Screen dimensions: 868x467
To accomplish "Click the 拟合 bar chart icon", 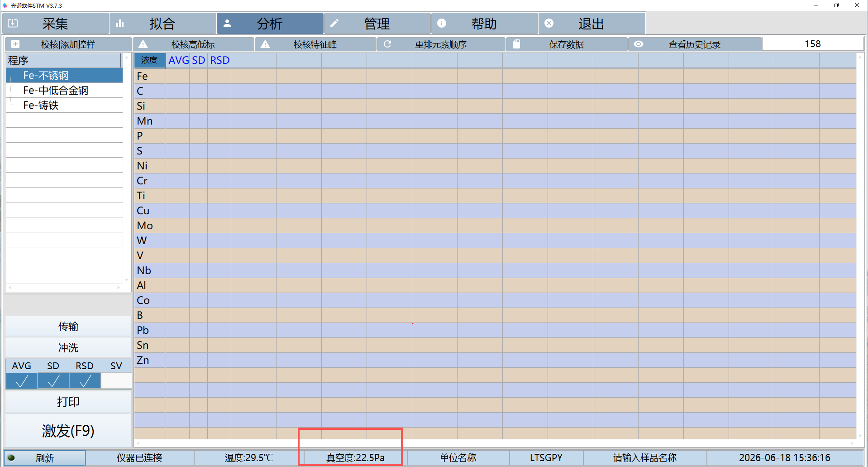I will coord(120,23).
